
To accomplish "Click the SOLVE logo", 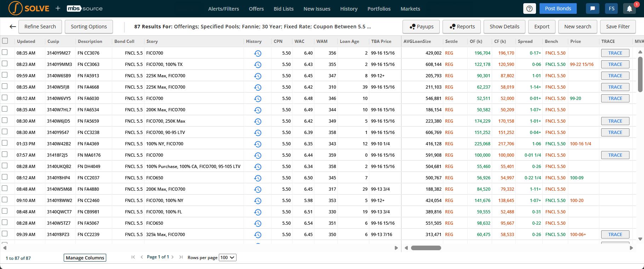I will pos(29,9).
